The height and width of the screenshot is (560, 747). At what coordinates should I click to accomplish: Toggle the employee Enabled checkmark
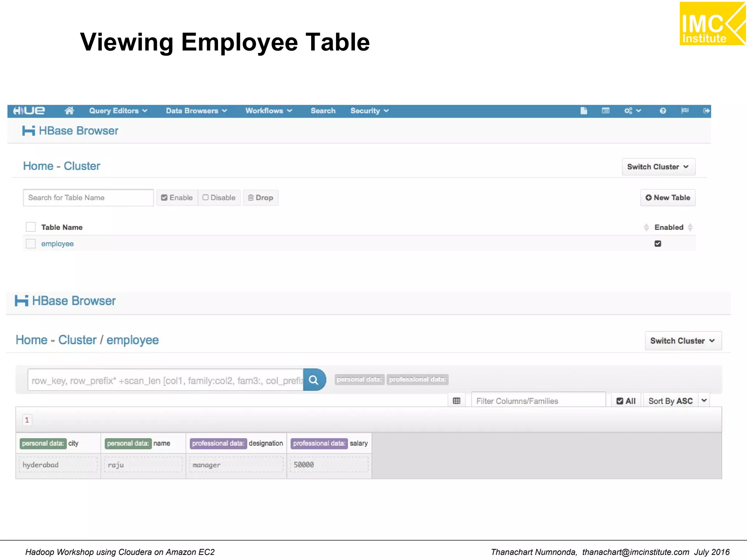click(x=658, y=244)
